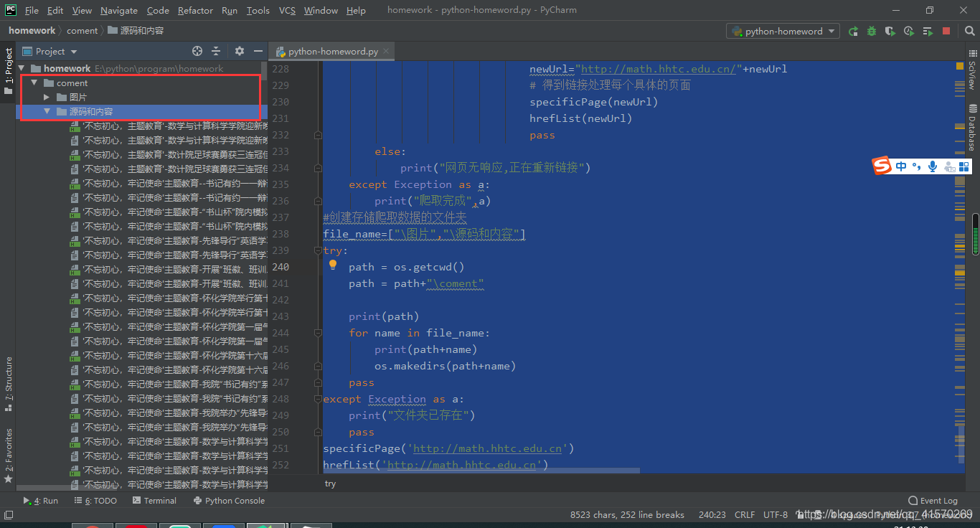Open the Python Console tool window

pyautogui.click(x=230, y=501)
